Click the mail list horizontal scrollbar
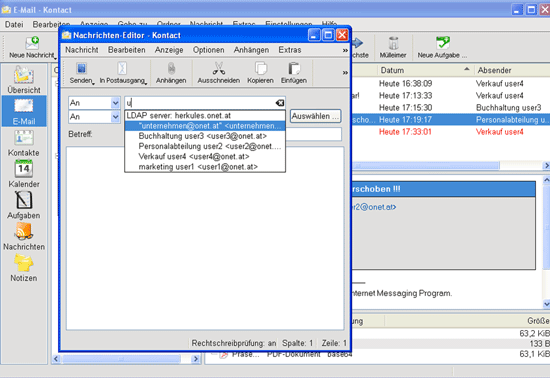The width and height of the screenshot is (550, 378). pos(425,165)
